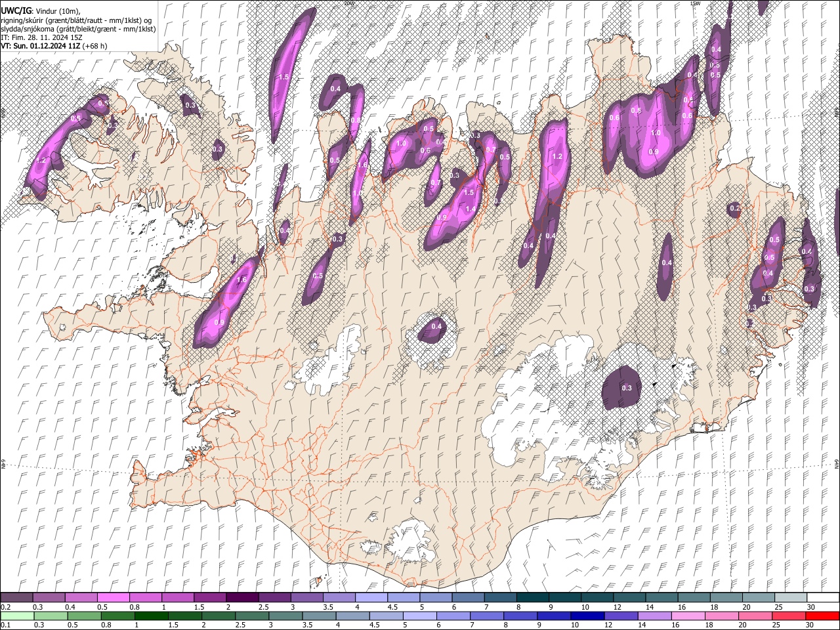Image resolution: width=840 pixels, height=630 pixels.
Task: Select the final bright red swatch after lower 30
Action: [823, 616]
